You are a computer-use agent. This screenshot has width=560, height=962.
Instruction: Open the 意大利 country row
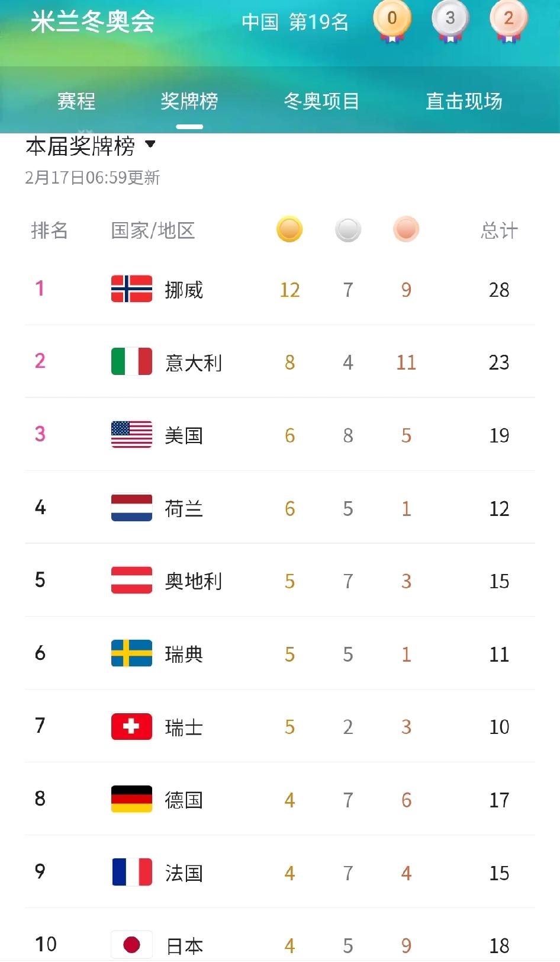pyautogui.click(x=280, y=362)
